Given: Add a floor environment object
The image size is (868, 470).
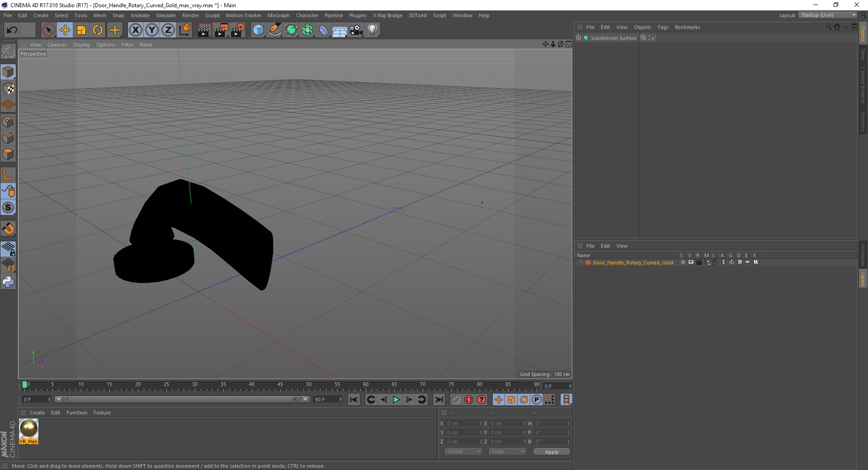Looking at the screenshot, I should click(340, 30).
